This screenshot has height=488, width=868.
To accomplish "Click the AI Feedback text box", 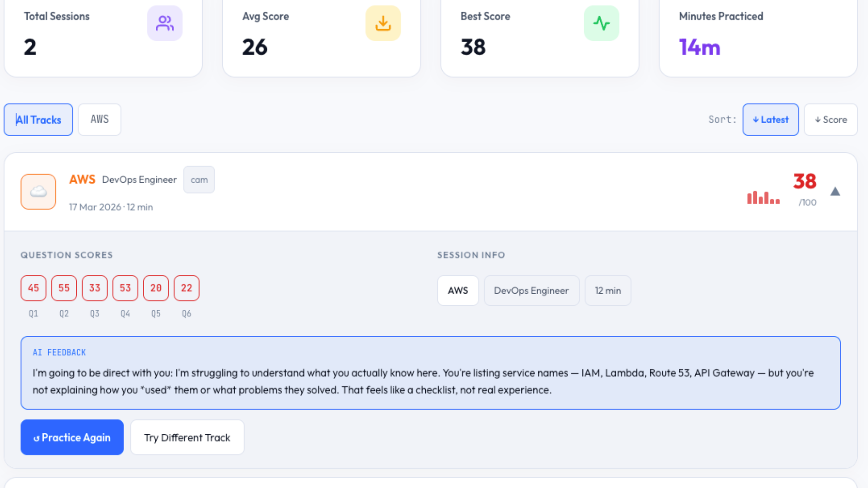I will (430, 373).
